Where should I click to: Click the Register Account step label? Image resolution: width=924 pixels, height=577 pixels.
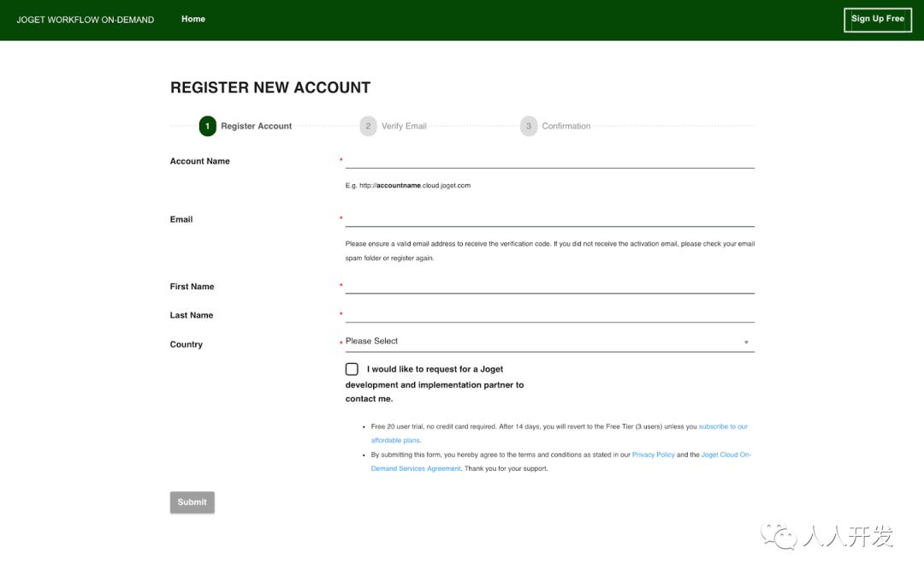click(x=257, y=126)
